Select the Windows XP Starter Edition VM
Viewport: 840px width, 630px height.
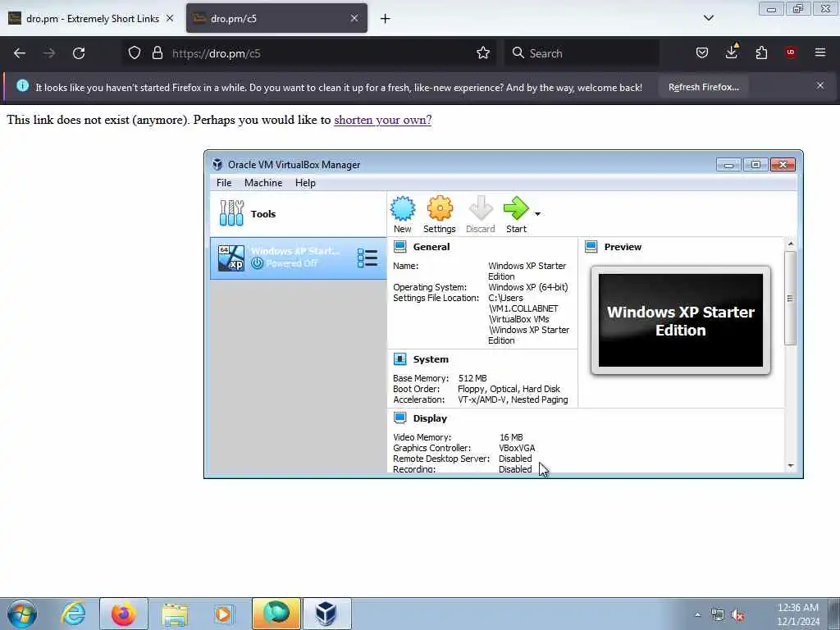pos(298,258)
